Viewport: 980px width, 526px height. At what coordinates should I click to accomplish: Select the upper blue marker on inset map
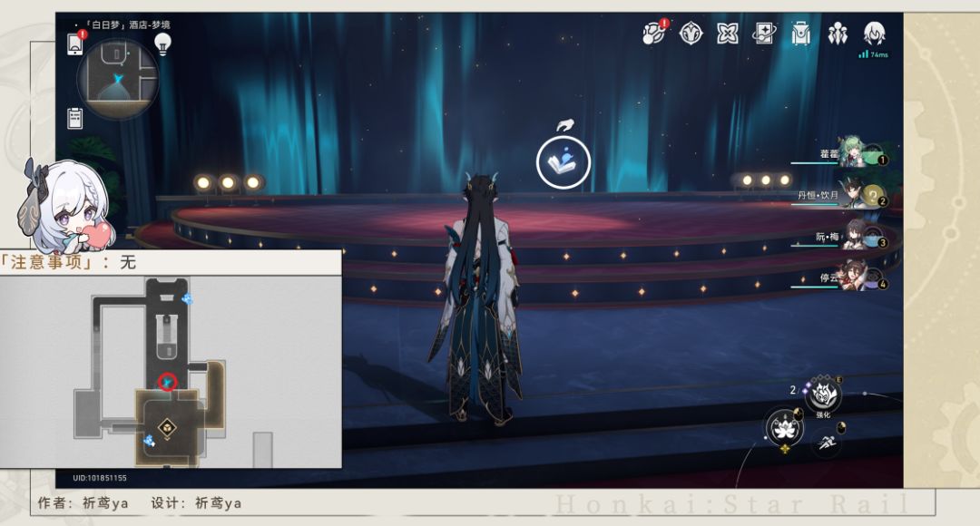[187, 299]
